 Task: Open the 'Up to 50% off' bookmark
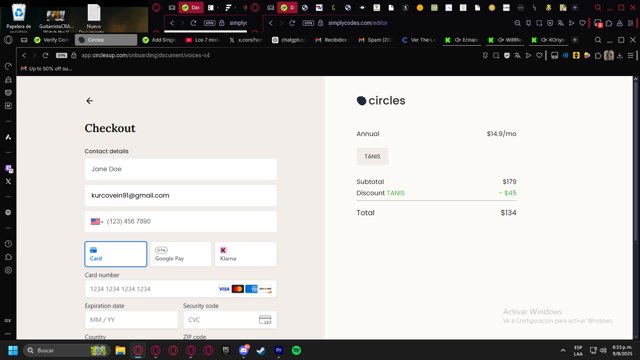pos(47,69)
